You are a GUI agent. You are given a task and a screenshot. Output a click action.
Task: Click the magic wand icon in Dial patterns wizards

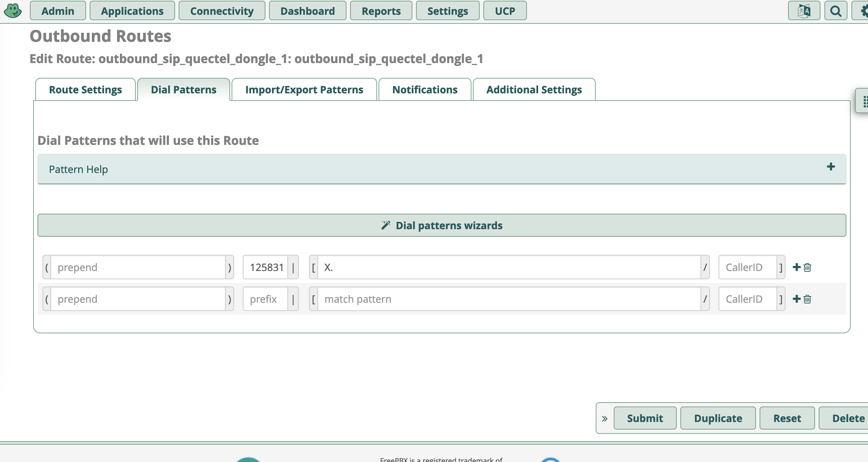[386, 225]
